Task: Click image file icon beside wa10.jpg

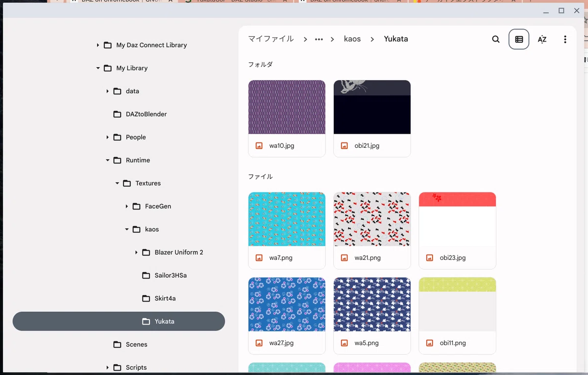Action: [259, 145]
